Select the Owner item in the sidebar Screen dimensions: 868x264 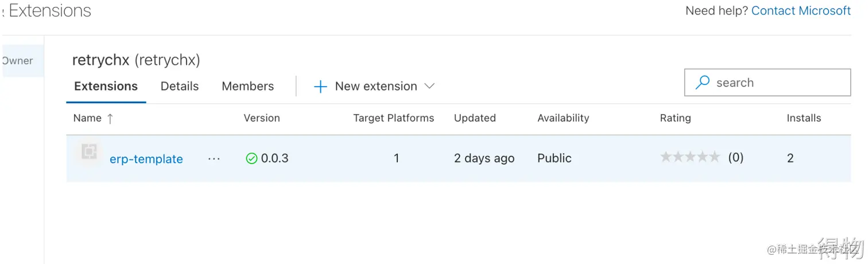click(18, 61)
